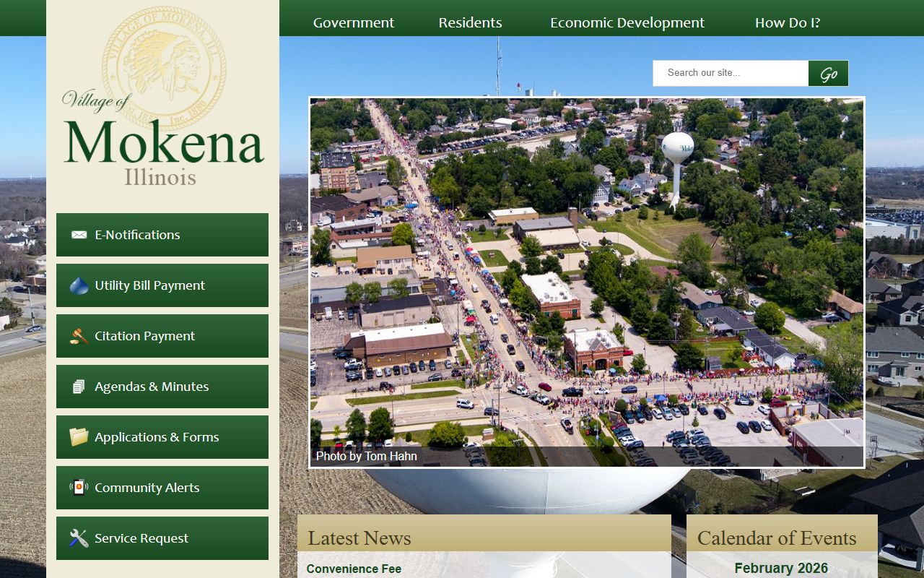Go to Utility Bill Payment
Screen dimensions: 924x578
click(x=162, y=285)
